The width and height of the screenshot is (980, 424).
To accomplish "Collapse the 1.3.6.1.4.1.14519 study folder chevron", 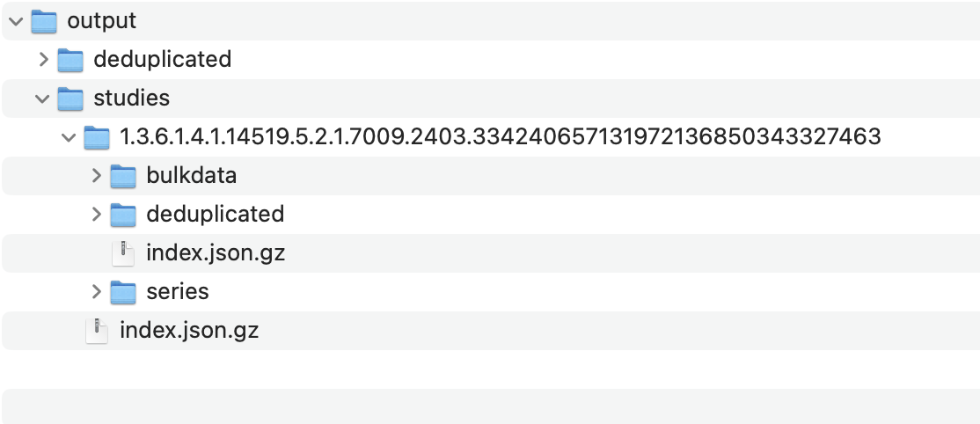I will (69, 137).
